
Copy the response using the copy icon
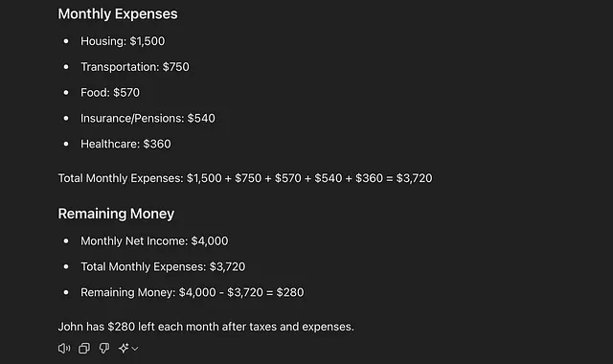click(84, 348)
